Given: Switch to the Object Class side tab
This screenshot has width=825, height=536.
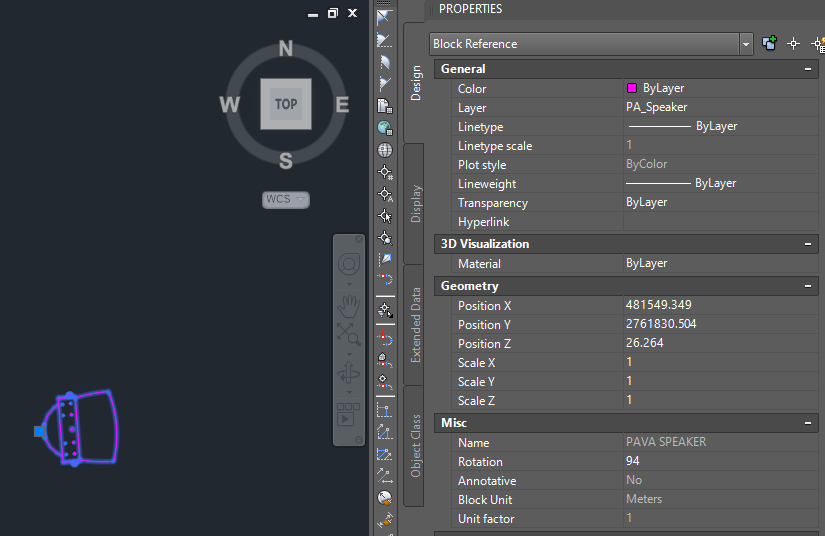Looking at the screenshot, I should (415, 446).
